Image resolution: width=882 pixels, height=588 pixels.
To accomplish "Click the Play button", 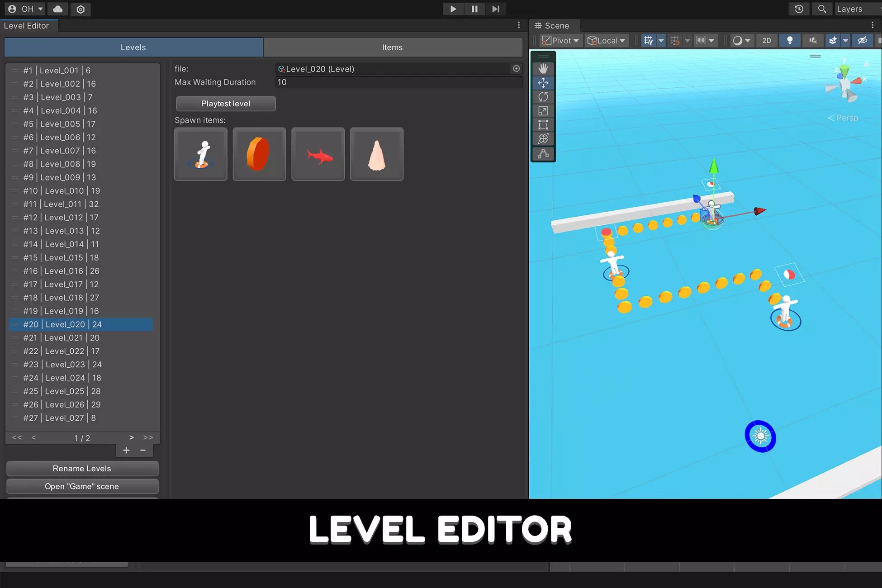I will 453,9.
